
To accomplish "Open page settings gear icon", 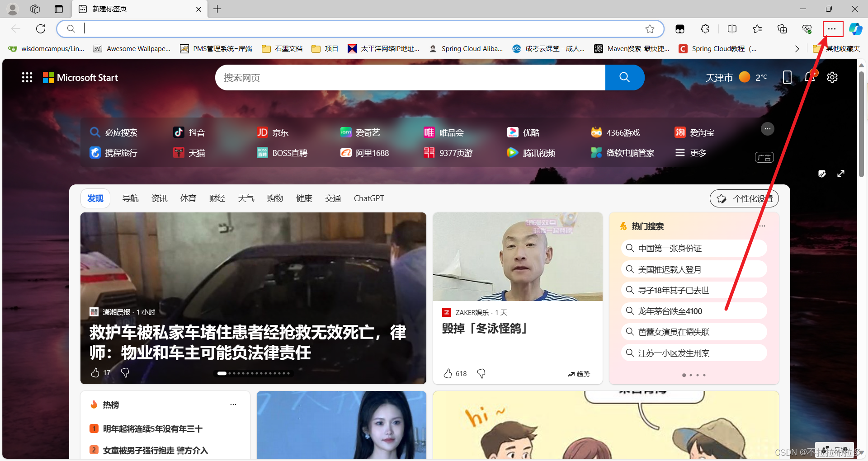I will pyautogui.click(x=832, y=77).
